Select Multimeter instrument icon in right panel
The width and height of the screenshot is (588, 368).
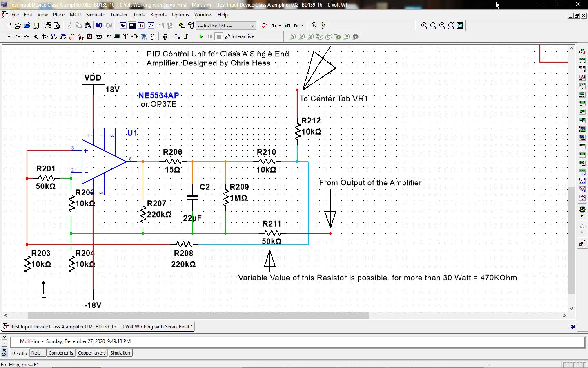coord(582,52)
